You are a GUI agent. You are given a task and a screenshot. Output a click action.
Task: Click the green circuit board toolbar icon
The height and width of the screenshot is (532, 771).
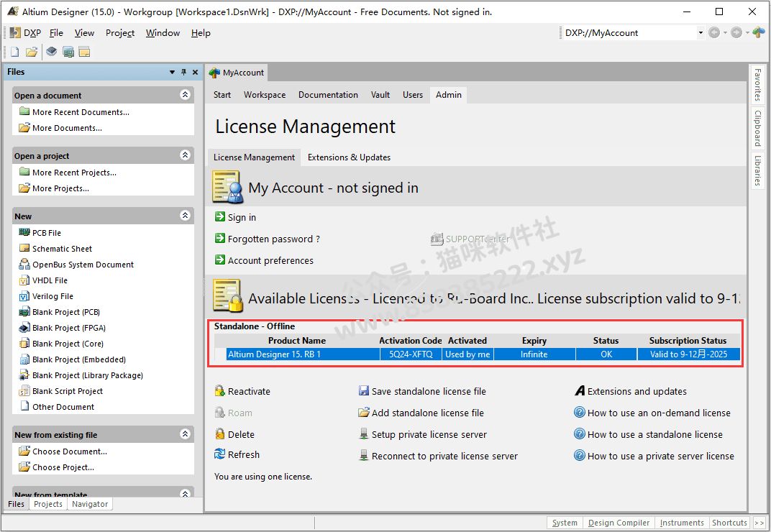68,52
